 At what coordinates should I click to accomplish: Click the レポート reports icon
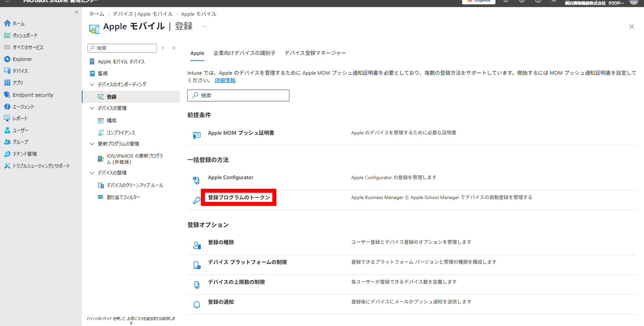point(7,118)
